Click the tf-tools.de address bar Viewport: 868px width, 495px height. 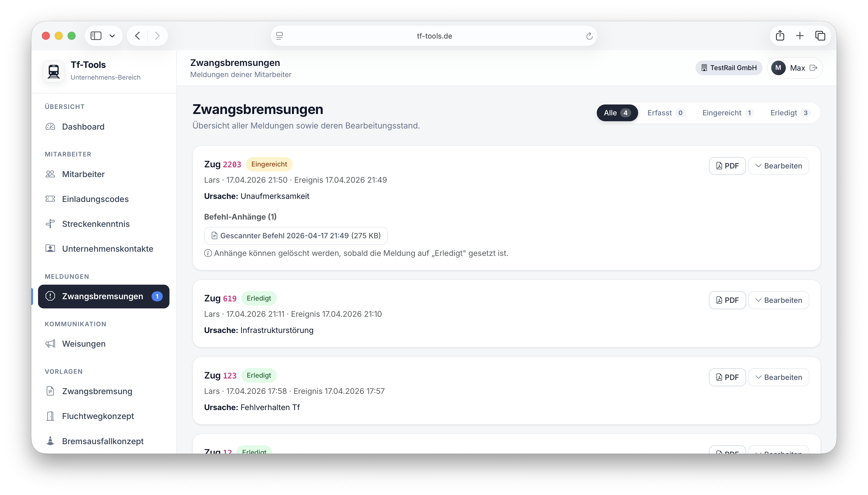pos(434,36)
